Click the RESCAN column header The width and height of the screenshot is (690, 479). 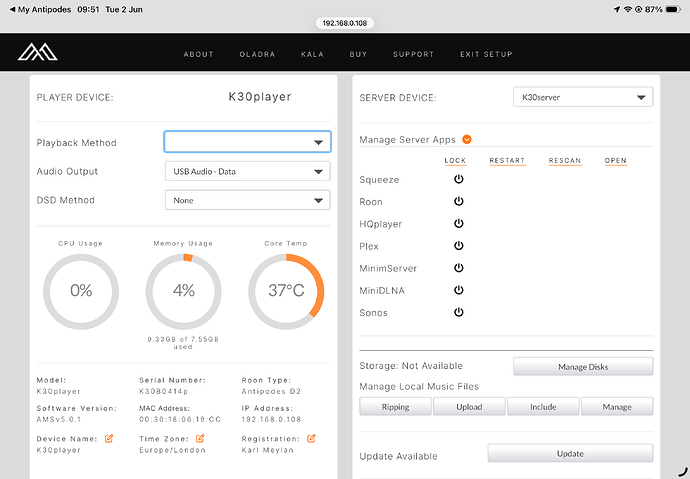click(x=565, y=161)
